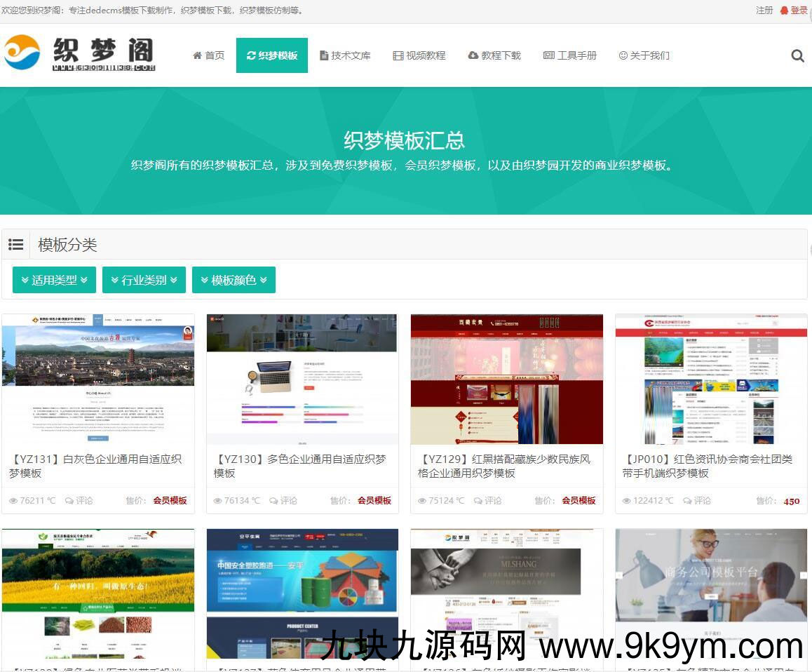The width and height of the screenshot is (812, 672).
Task: Select the 织梦模板 navigation tab
Action: 272,55
